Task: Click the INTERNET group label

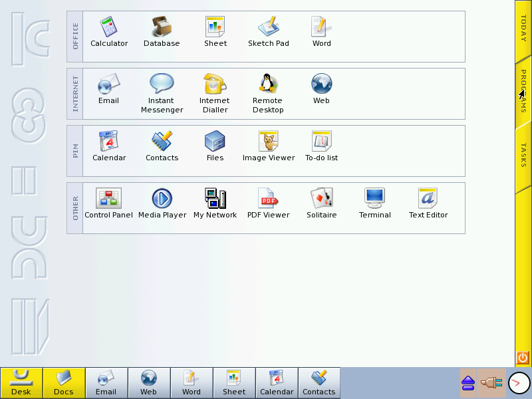Action: [x=75, y=94]
